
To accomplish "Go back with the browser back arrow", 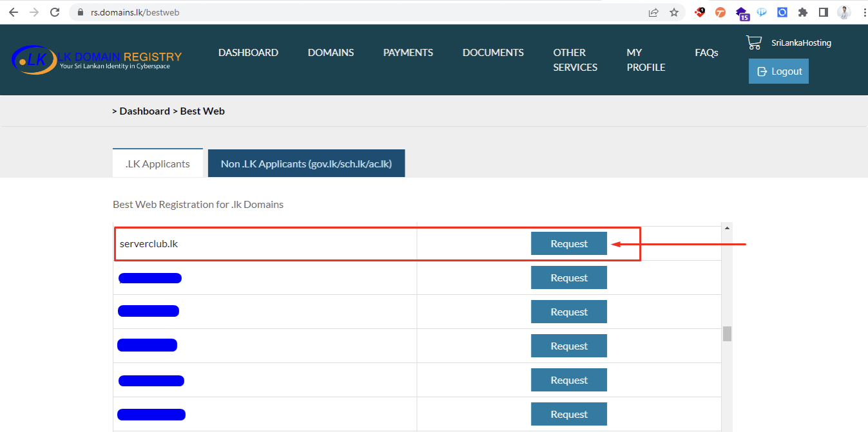I will [14, 12].
